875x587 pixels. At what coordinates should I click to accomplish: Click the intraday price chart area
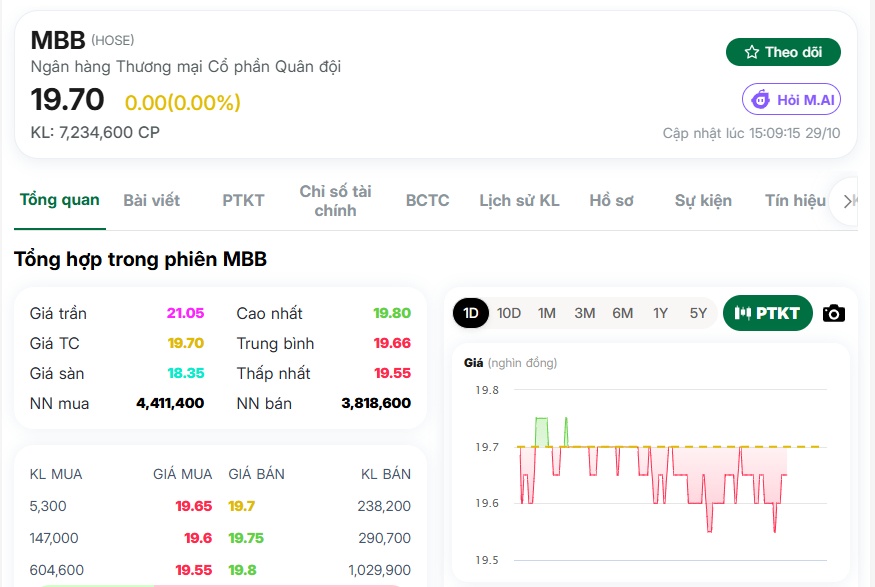pyautogui.click(x=670, y=474)
